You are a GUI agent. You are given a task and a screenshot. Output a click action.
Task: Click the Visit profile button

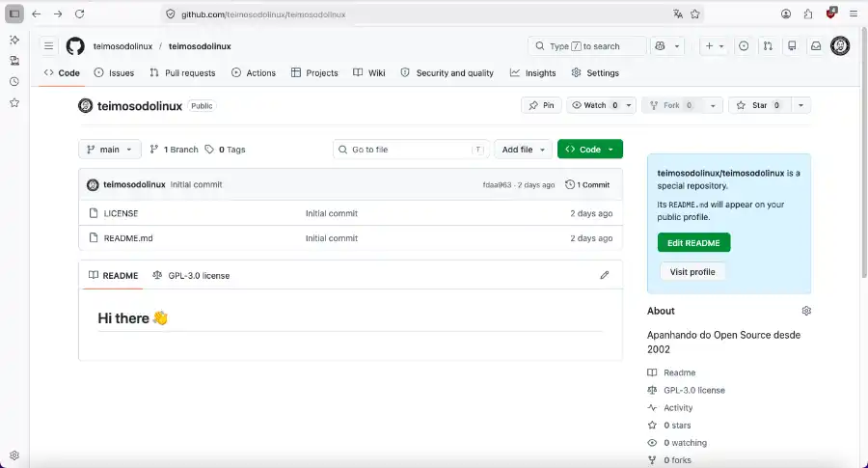click(x=692, y=272)
